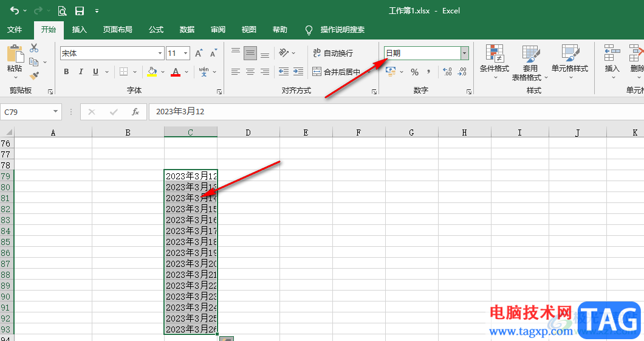Toggle Italic formatting
Image resolution: width=644 pixels, height=341 pixels.
coord(81,72)
